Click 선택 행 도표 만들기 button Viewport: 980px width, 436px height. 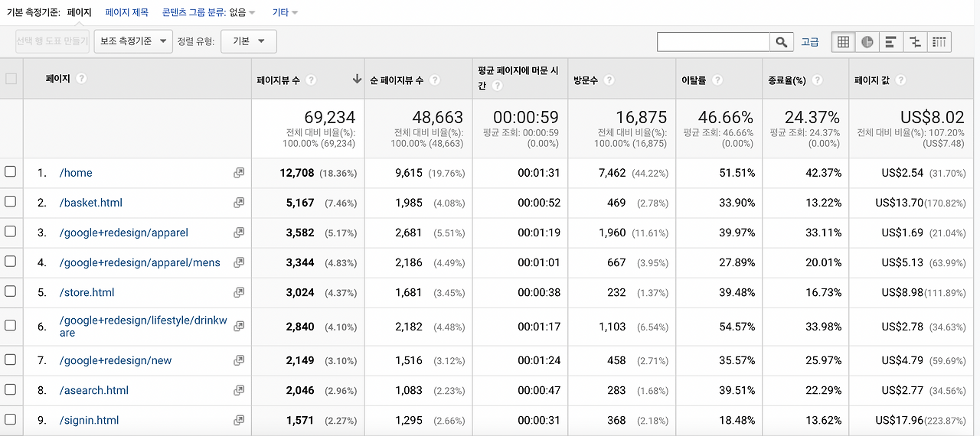(x=53, y=41)
